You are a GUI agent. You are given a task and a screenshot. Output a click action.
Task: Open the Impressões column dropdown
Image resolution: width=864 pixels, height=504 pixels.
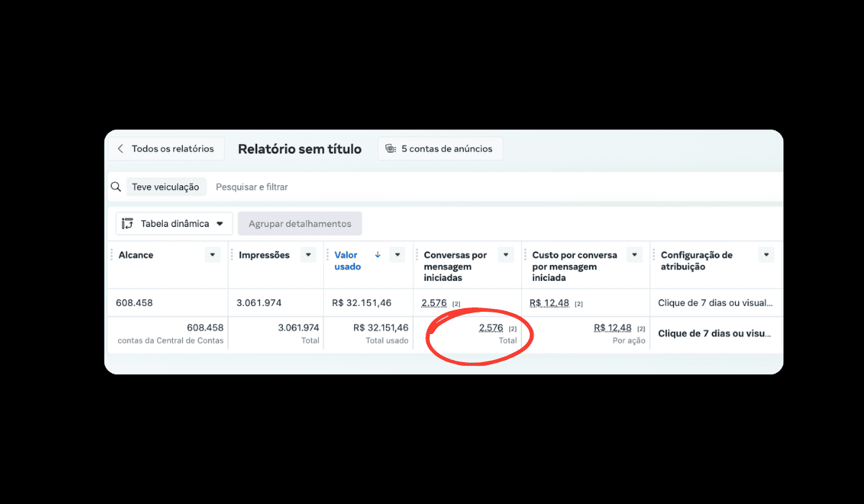308,255
